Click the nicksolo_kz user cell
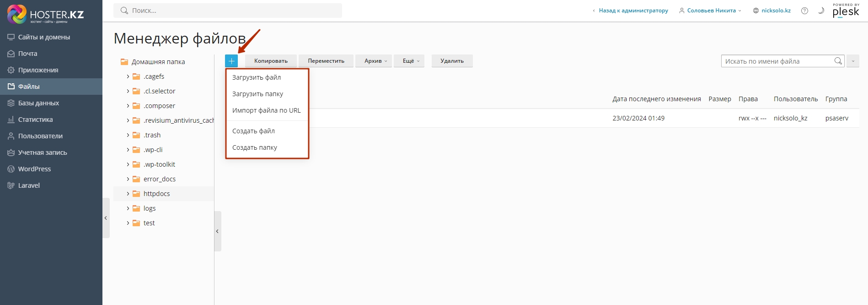 [791, 118]
